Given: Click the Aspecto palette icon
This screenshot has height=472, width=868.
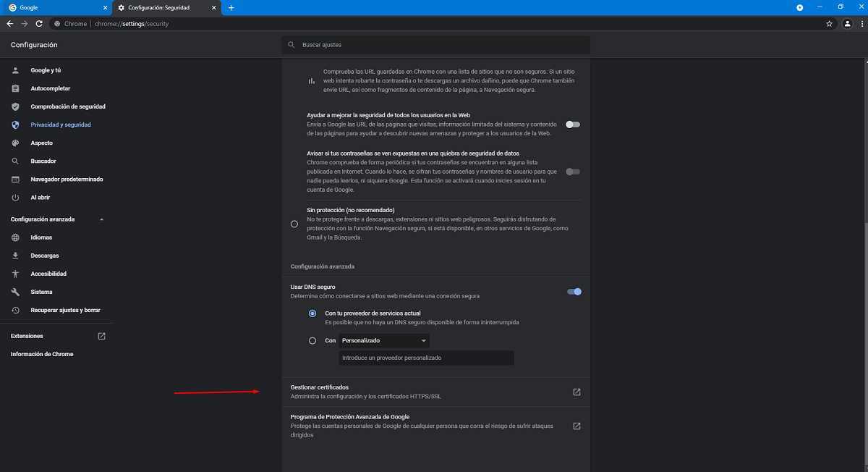Looking at the screenshot, I should point(15,143).
